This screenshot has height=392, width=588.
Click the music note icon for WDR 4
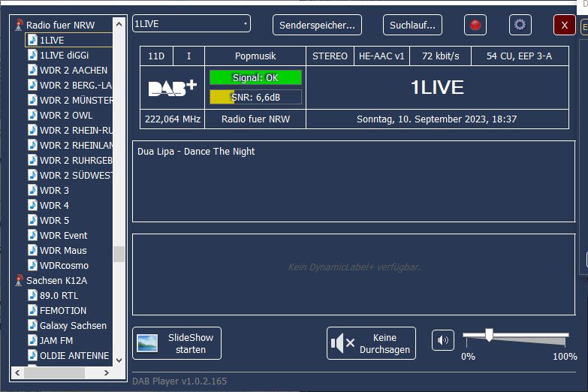pos(33,205)
